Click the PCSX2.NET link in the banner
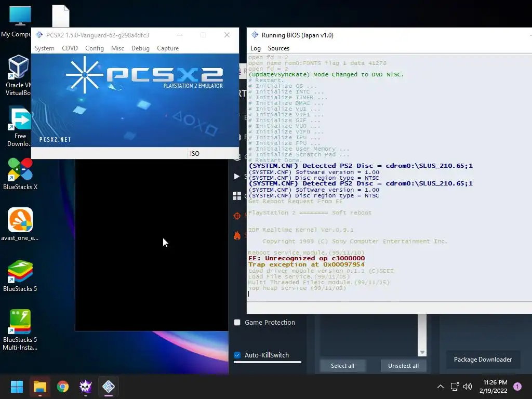 [55, 139]
